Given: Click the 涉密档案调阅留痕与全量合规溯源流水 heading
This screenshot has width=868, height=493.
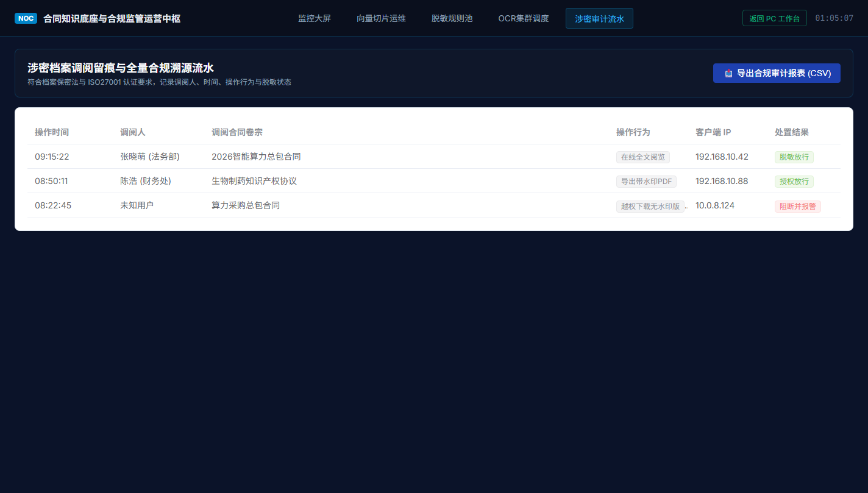Looking at the screenshot, I should (x=121, y=68).
